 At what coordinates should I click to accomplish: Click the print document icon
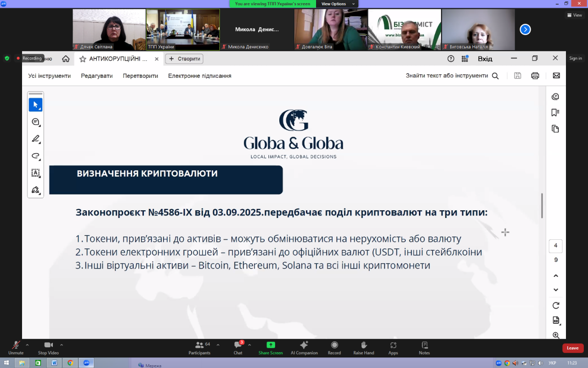pos(535,76)
